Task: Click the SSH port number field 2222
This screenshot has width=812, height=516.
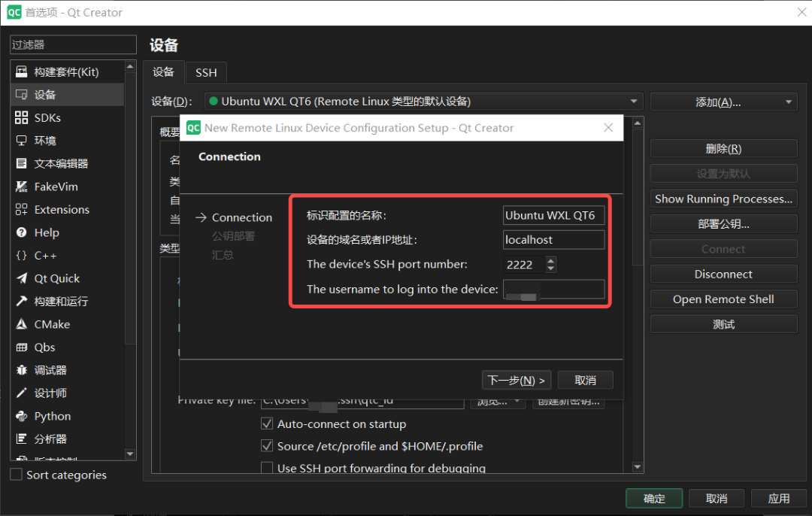Action: (524, 265)
